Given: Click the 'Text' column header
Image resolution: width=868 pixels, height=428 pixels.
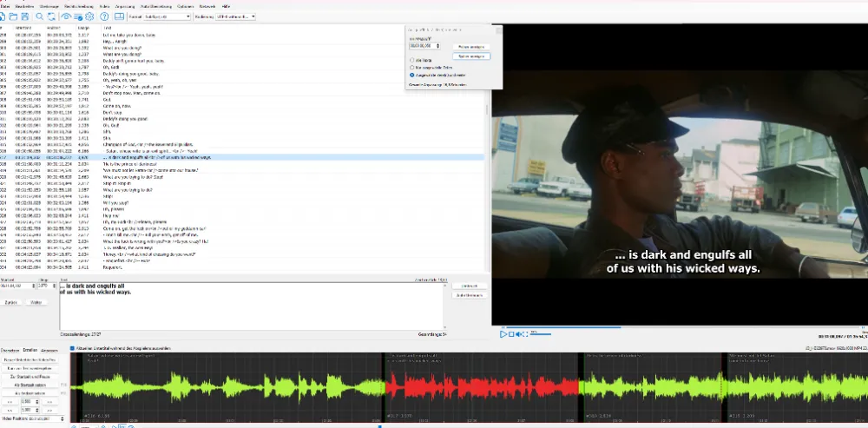Looking at the screenshot, I should [x=107, y=28].
